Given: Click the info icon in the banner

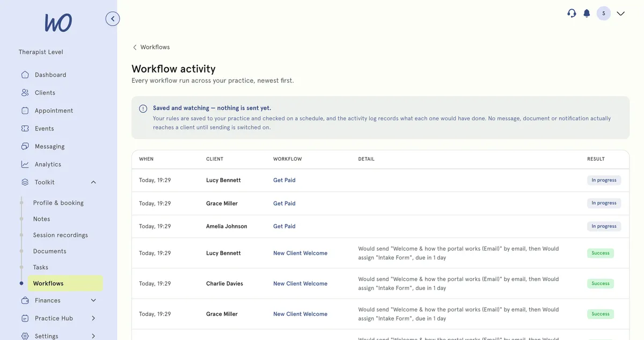Looking at the screenshot, I should coord(143,108).
